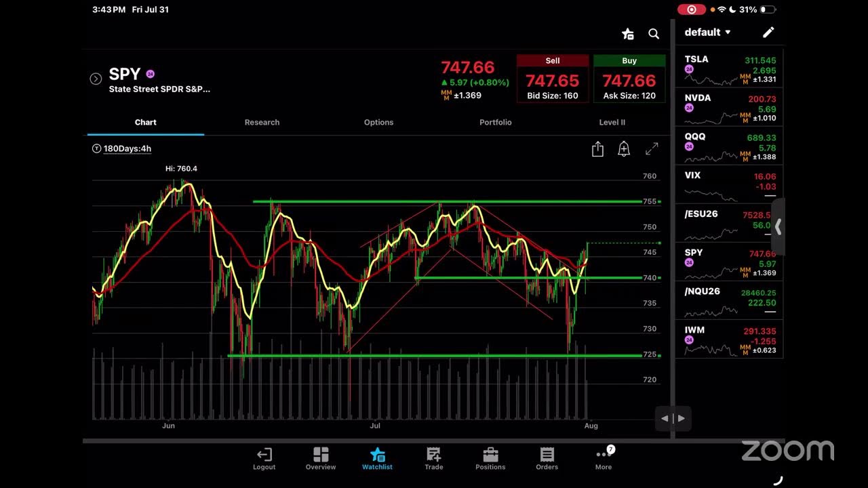The width and height of the screenshot is (868, 488).
Task: Tap the battery icon in the status bar
Action: (768, 9)
